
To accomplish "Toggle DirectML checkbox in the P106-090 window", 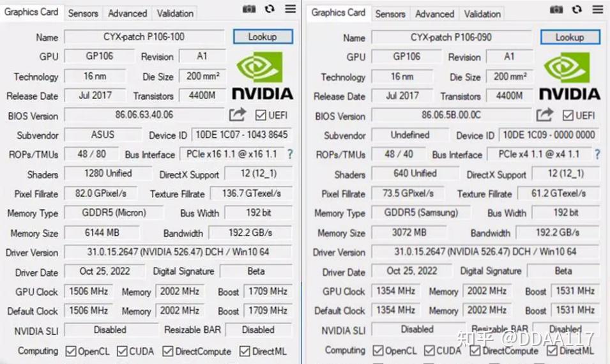I will point(552,351).
